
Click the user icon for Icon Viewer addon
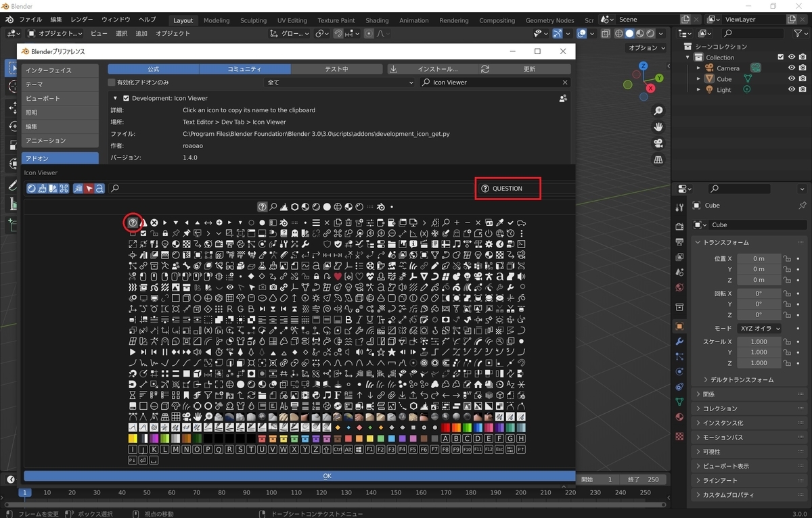[x=563, y=98]
